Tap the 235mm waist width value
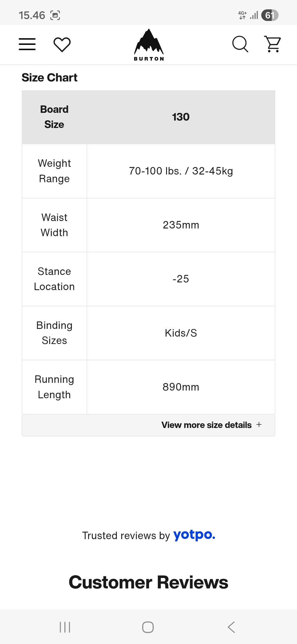297x644 pixels. tap(181, 225)
